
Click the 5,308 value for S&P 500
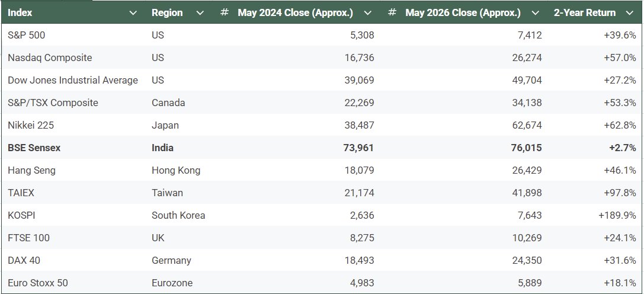(x=362, y=36)
